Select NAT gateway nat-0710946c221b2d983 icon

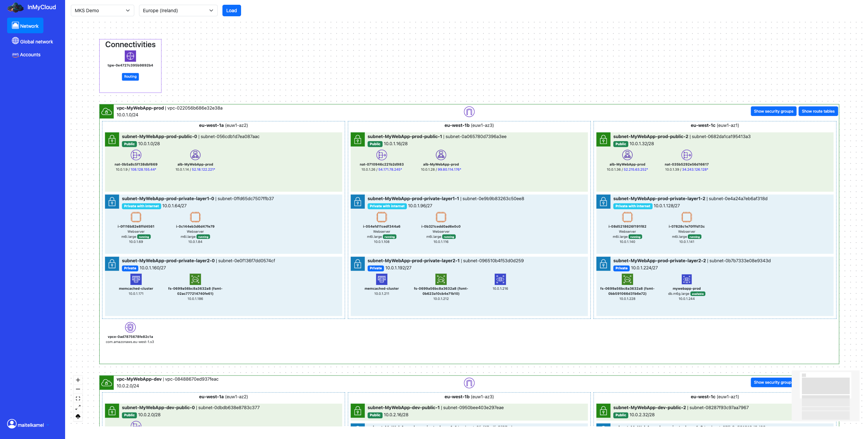click(382, 155)
